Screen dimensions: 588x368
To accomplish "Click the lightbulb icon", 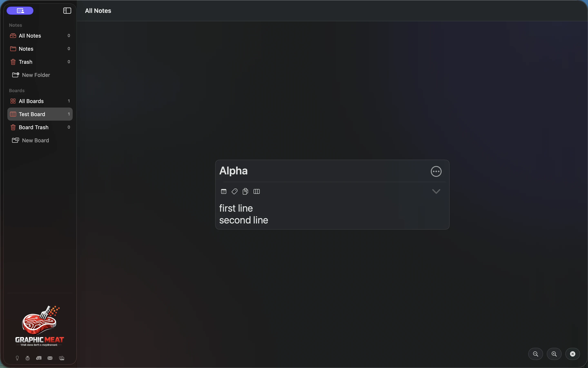I will click(x=17, y=358).
